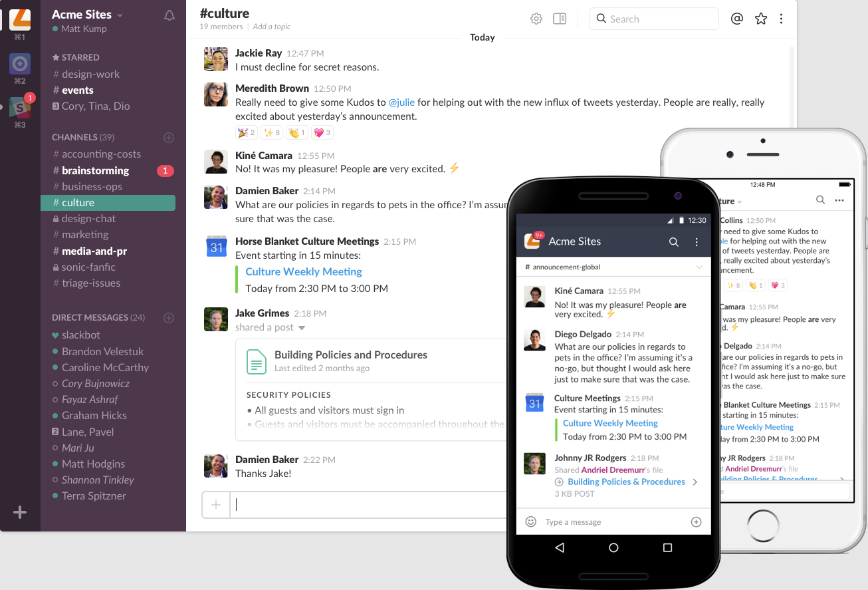Open the desktop more options menu
Image resolution: width=868 pixels, height=590 pixels.
[782, 19]
